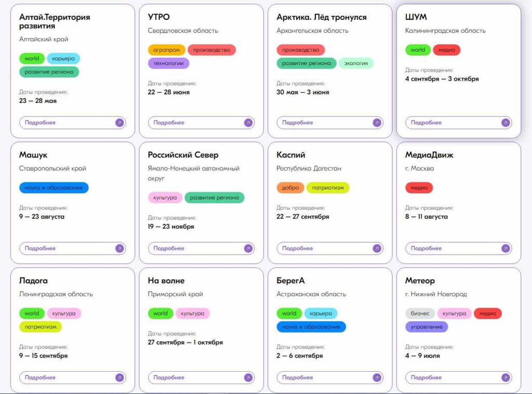Click the экология tag on the Арктика card
The height and width of the screenshot is (394, 532).
356,63
